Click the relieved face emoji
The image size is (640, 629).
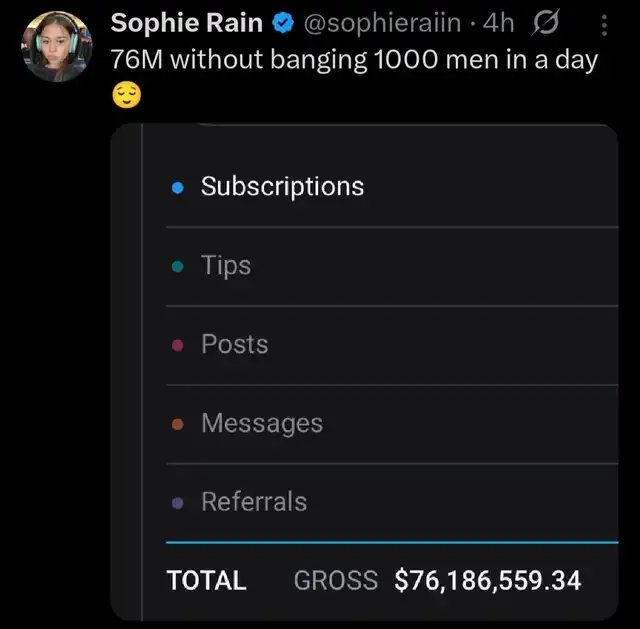point(126,95)
